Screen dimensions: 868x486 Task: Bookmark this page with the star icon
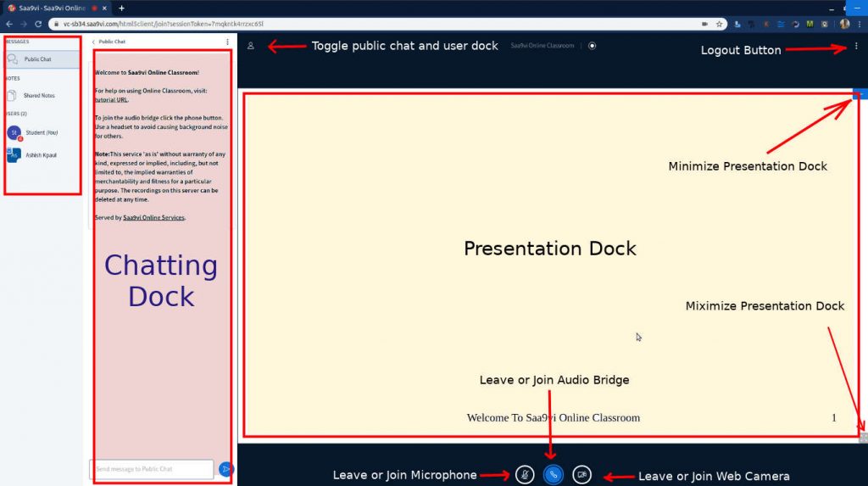point(719,25)
